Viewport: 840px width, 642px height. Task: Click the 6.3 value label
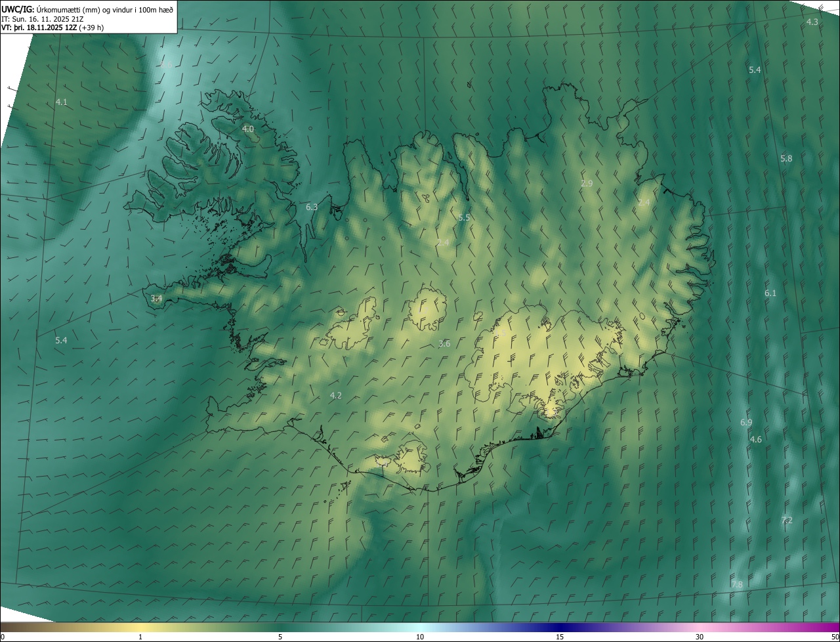click(312, 207)
